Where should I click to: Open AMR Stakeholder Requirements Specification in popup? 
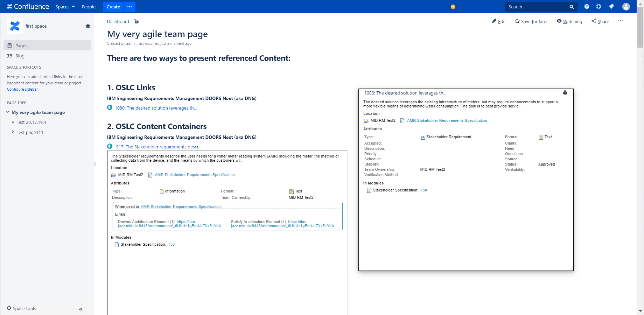click(x=447, y=120)
